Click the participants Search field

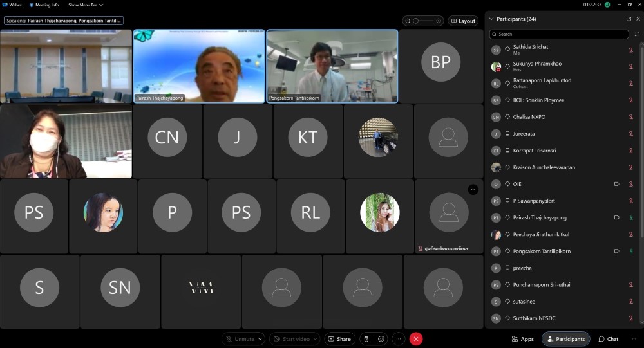[558, 34]
